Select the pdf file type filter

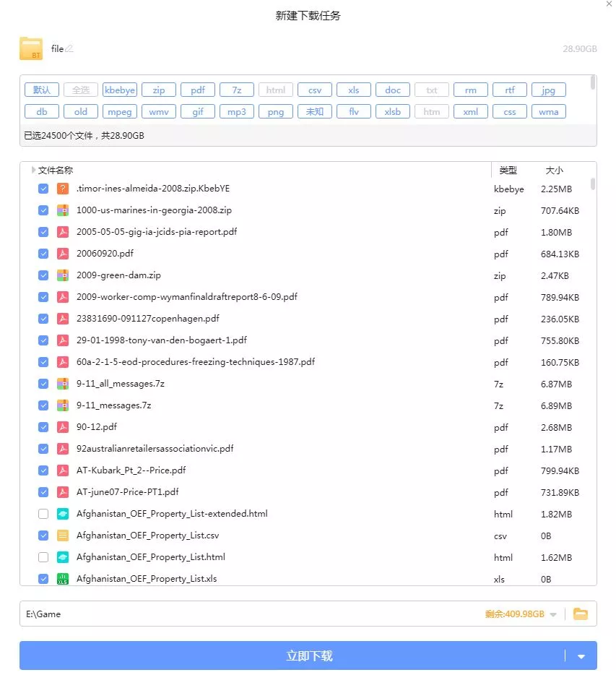198,90
